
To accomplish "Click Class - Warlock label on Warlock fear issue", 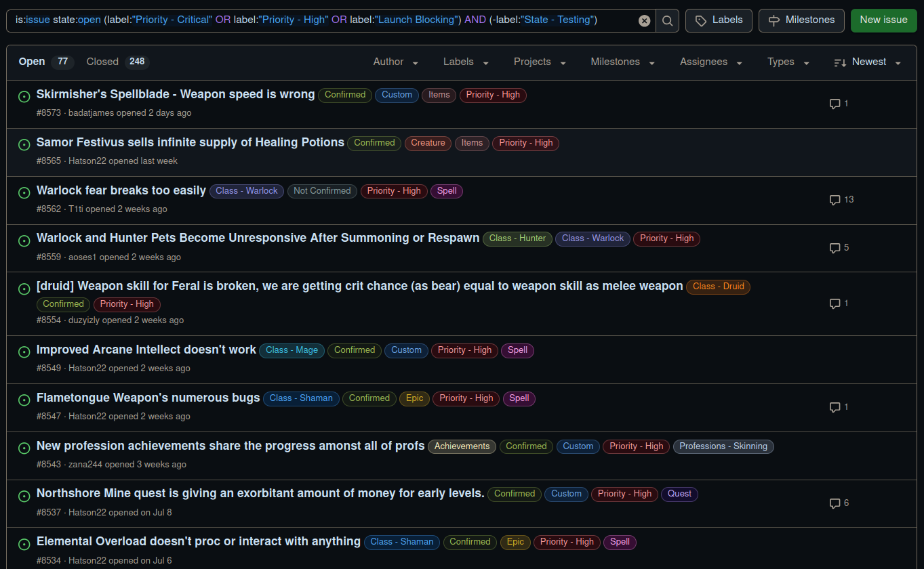I will click(247, 191).
